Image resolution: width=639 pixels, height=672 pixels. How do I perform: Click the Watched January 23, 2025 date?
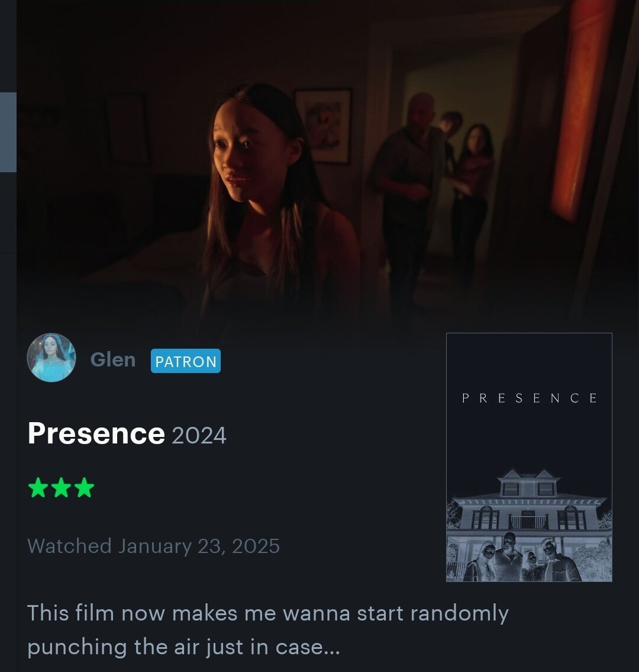154,546
